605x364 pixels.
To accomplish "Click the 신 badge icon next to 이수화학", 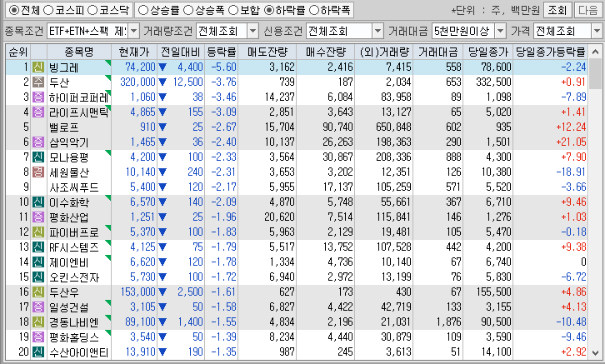I will click(37, 202).
